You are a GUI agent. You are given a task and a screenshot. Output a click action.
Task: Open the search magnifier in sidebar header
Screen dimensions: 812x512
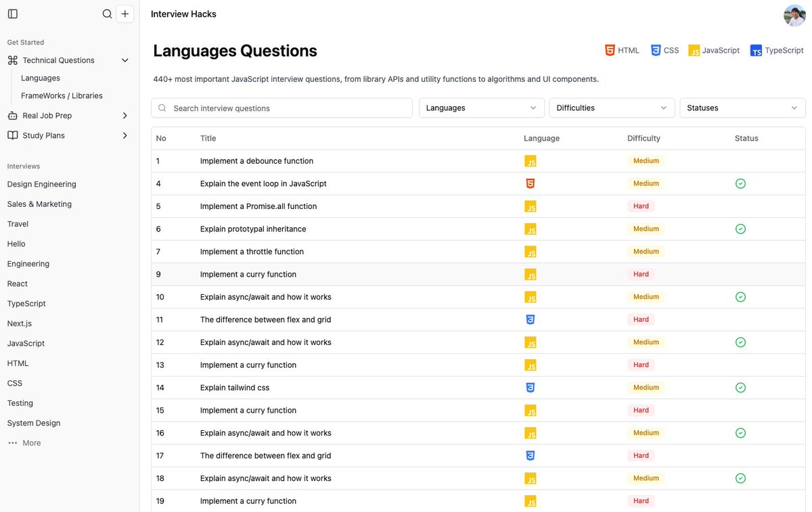[x=107, y=14]
